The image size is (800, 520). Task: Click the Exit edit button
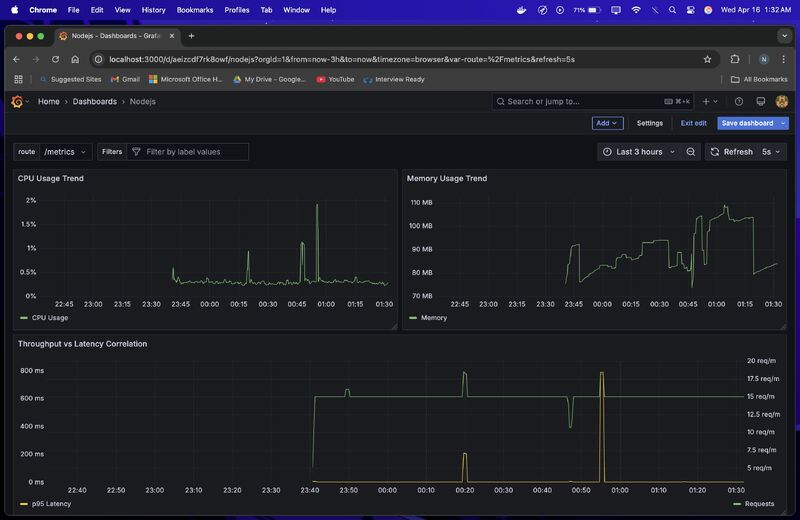coord(693,123)
